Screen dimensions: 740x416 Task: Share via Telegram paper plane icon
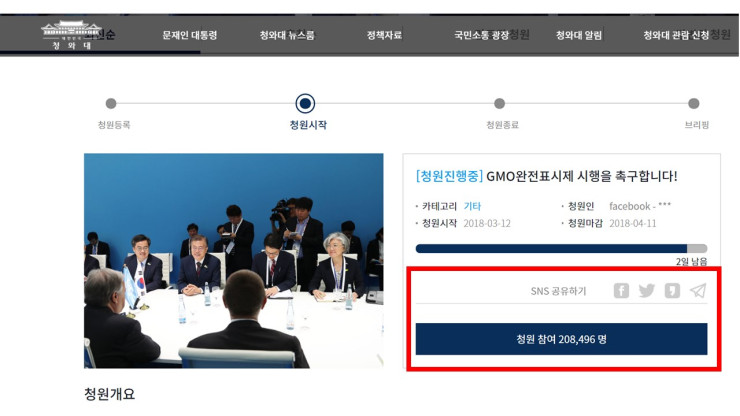pyautogui.click(x=698, y=290)
